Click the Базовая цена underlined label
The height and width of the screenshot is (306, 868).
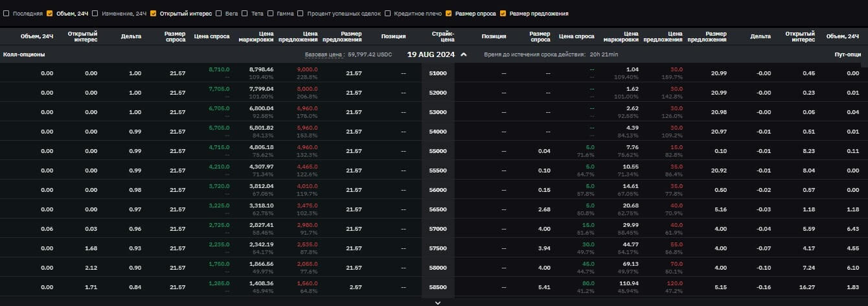coord(325,55)
